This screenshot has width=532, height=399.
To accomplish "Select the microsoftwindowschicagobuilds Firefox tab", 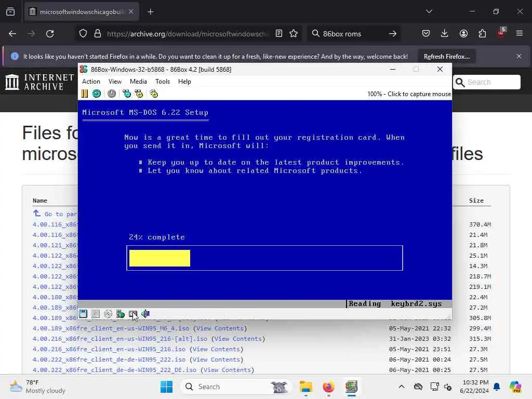I will coord(82,12).
